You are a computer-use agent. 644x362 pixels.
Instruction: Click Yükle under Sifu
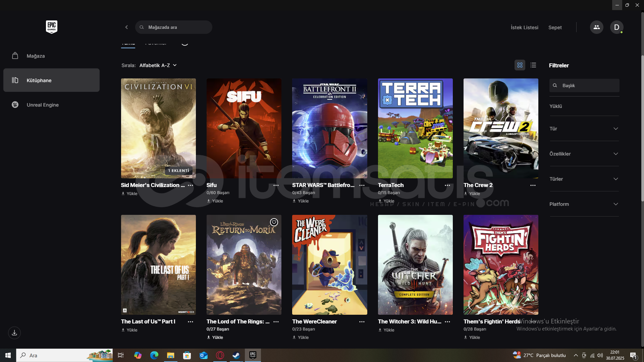click(x=215, y=201)
